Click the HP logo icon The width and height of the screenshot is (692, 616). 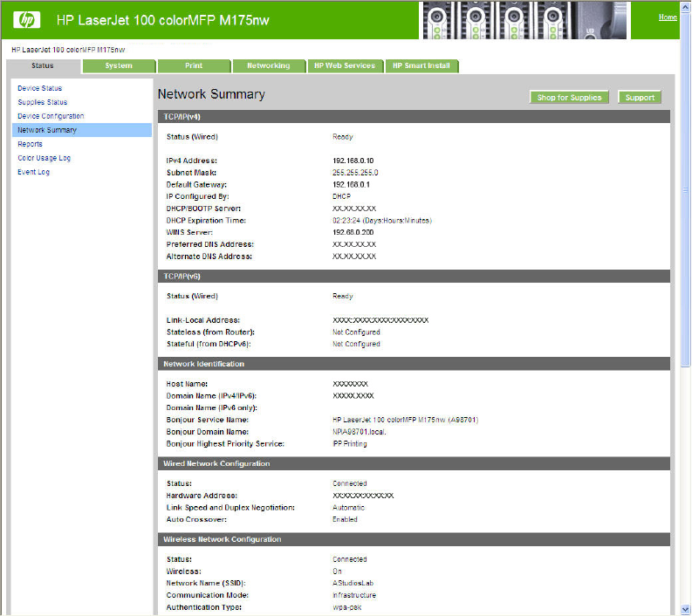[26, 20]
